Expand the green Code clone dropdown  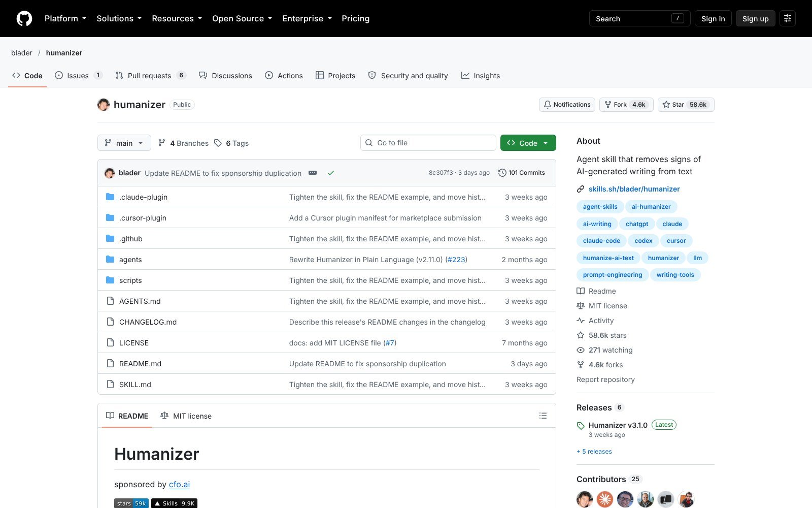pos(528,143)
